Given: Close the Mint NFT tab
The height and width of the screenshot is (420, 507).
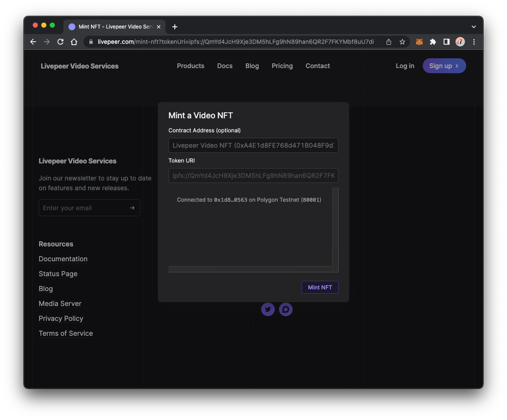Looking at the screenshot, I should tap(159, 27).
